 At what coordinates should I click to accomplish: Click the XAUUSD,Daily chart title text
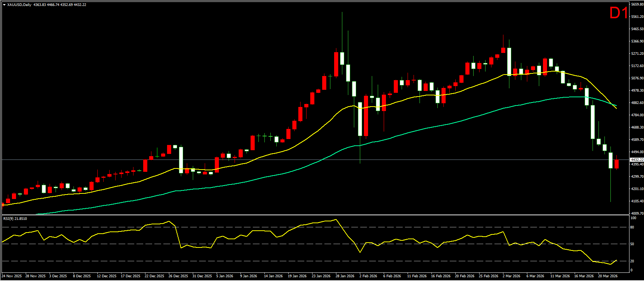click(x=19, y=5)
